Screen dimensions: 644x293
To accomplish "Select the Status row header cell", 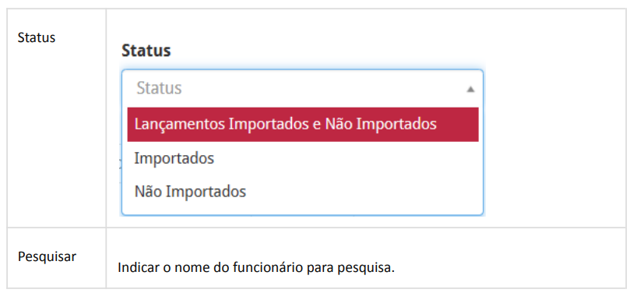I will [57, 118].
